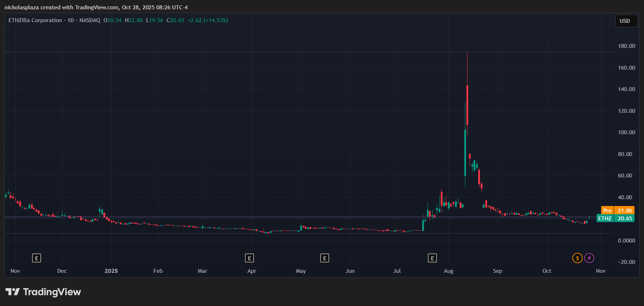
Task: Click the Oct label on time axis
Action: (547, 271)
